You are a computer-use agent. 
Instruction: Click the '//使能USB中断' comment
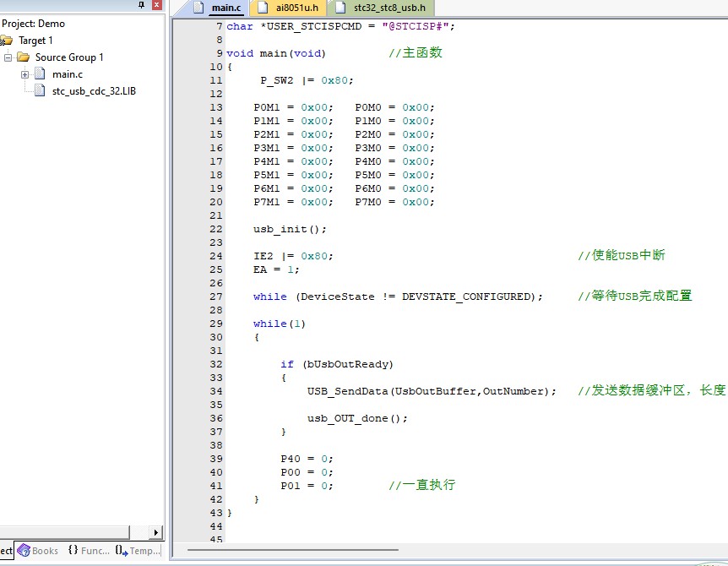pos(622,255)
